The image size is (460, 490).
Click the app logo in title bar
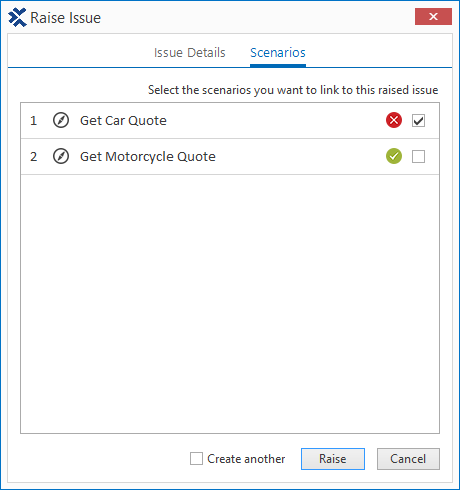[17, 18]
